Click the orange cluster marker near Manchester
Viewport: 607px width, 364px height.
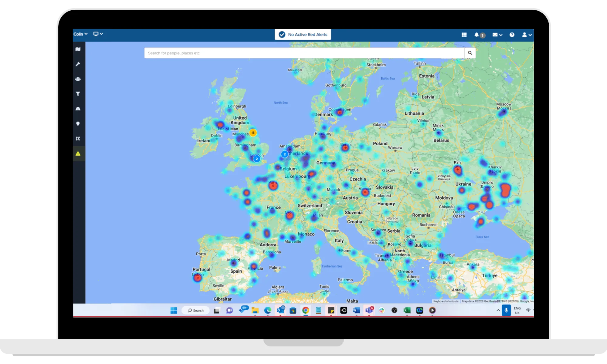pos(252,133)
